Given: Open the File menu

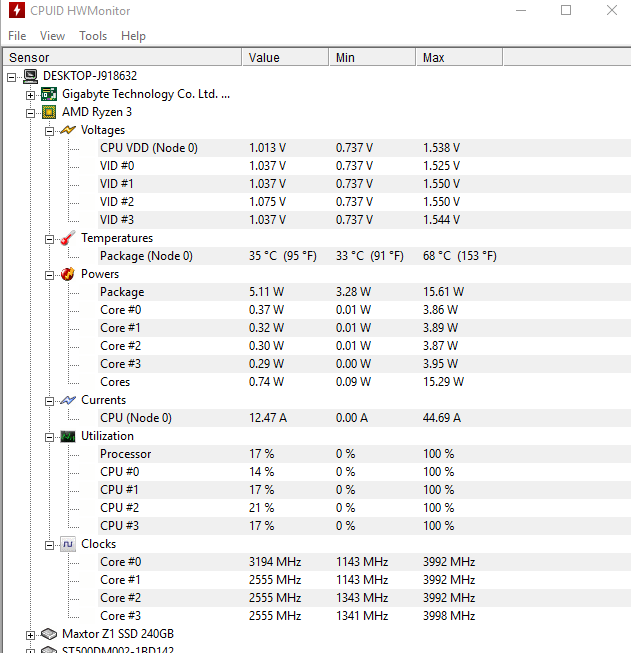Looking at the screenshot, I should tap(17, 36).
